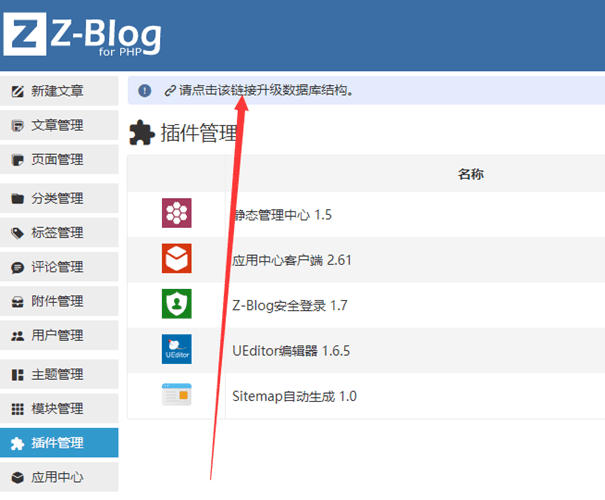Click the article icon beside 文章管理
The image size is (605, 500).
[17, 126]
